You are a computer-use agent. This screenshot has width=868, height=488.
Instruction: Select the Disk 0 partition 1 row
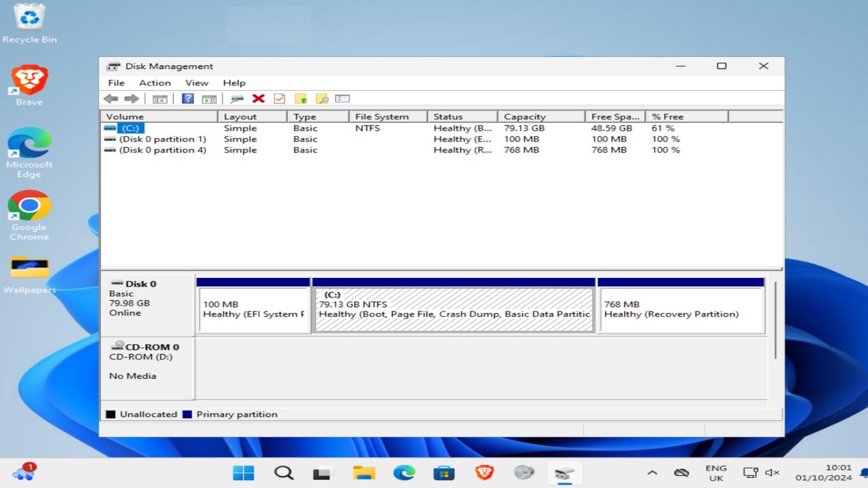[x=441, y=139]
